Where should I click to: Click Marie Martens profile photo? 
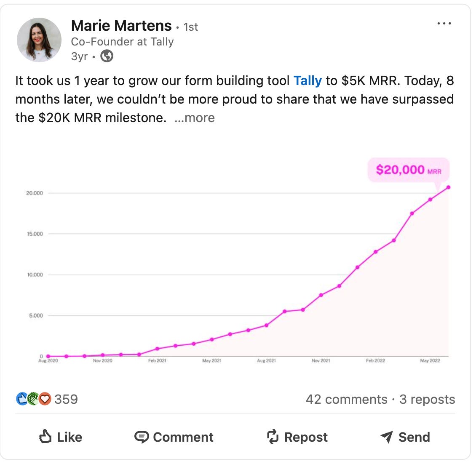(x=39, y=40)
